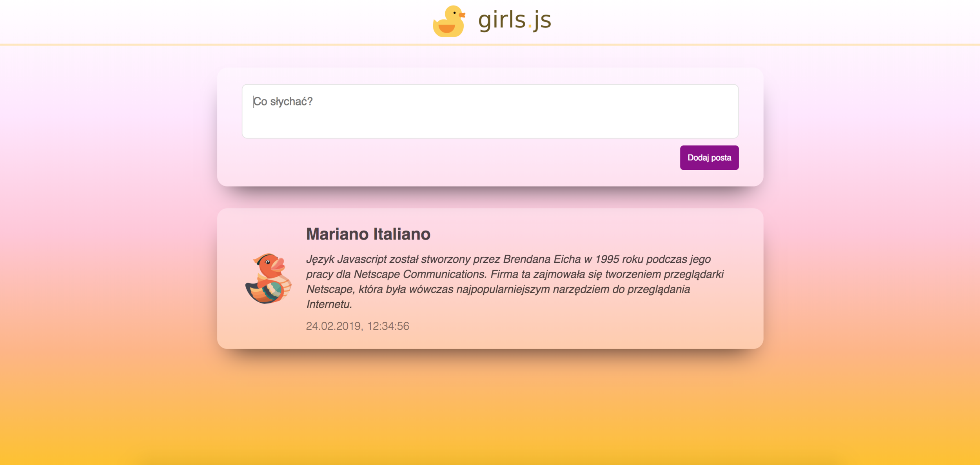Viewport: 980px width, 465px height.
Task: Click "przeglądania" at the end of the third line
Action: 659,290
